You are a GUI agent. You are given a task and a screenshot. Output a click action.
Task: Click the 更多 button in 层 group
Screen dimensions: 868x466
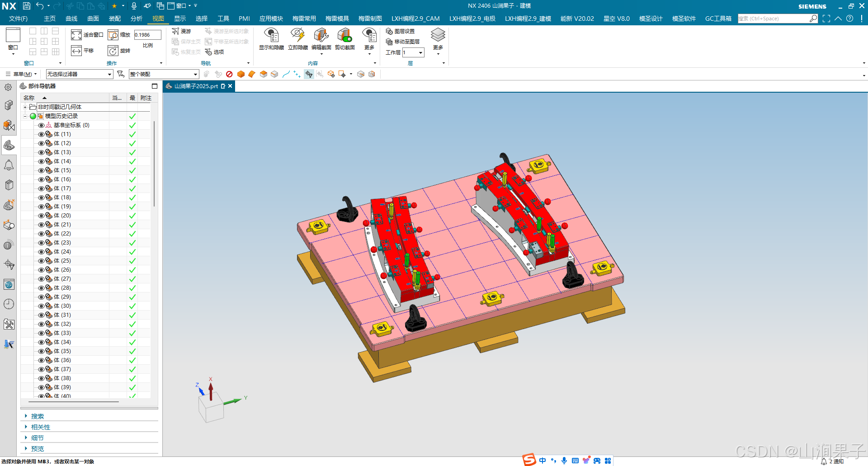click(438, 41)
